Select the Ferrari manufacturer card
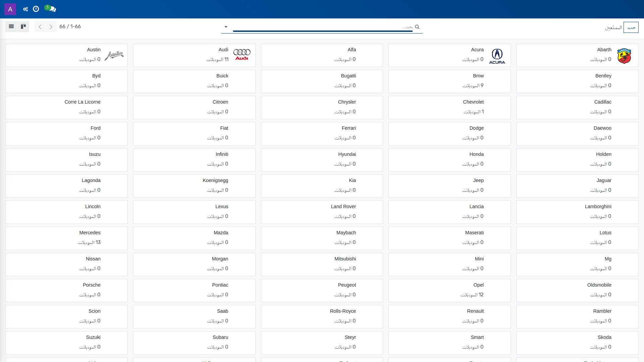The height and width of the screenshot is (362, 644). [x=322, y=134]
